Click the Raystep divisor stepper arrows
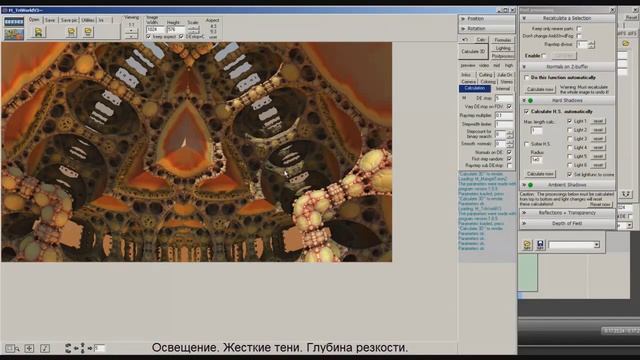Screen dimensions: 640x360 pos(591,44)
